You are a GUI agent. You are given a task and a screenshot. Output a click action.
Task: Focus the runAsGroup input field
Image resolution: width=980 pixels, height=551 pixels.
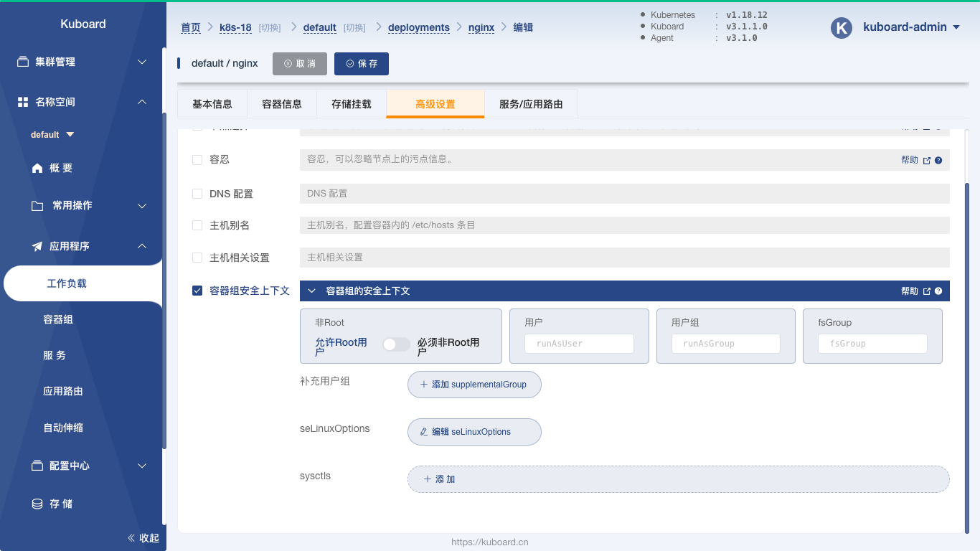point(726,344)
